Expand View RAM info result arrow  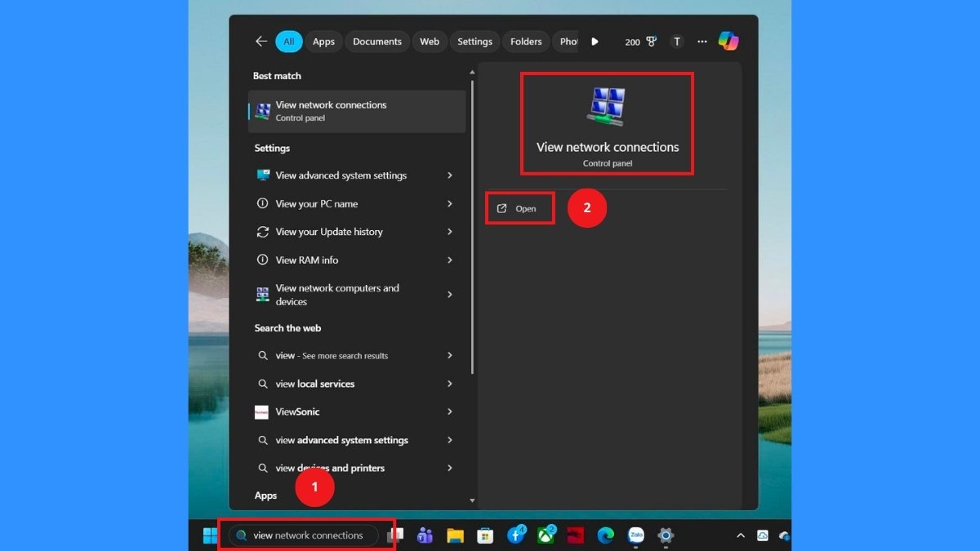coord(450,260)
